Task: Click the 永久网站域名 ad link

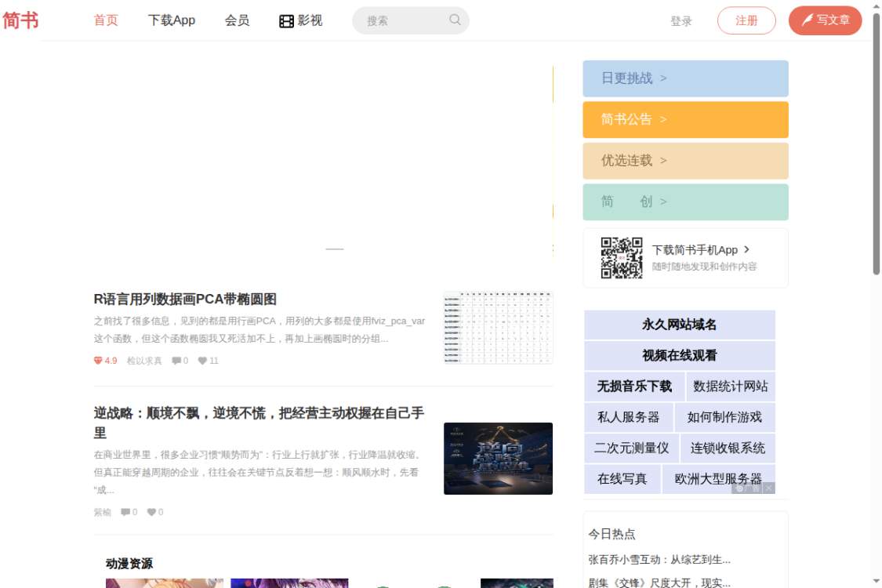Action: pyautogui.click(x=680, y=325)
